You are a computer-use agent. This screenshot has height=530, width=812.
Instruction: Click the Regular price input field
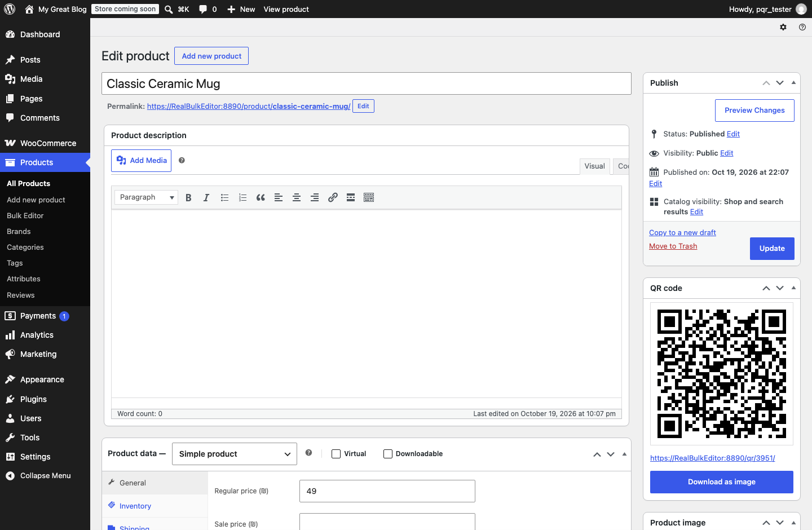pos(387,491)
